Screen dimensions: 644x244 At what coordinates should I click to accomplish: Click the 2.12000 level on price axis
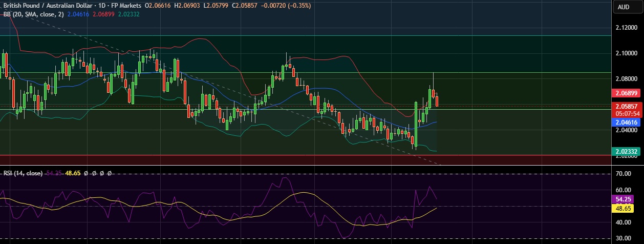click(627, 27)
